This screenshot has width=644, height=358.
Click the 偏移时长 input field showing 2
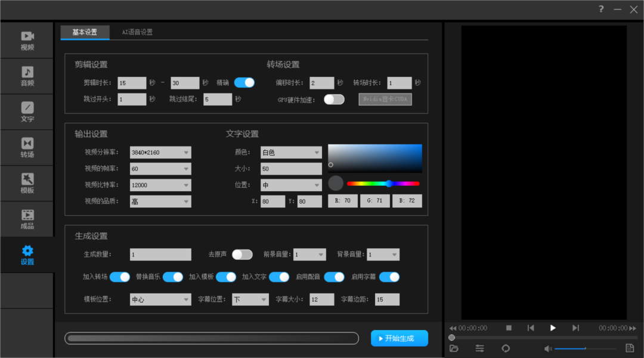coord(322,83)
